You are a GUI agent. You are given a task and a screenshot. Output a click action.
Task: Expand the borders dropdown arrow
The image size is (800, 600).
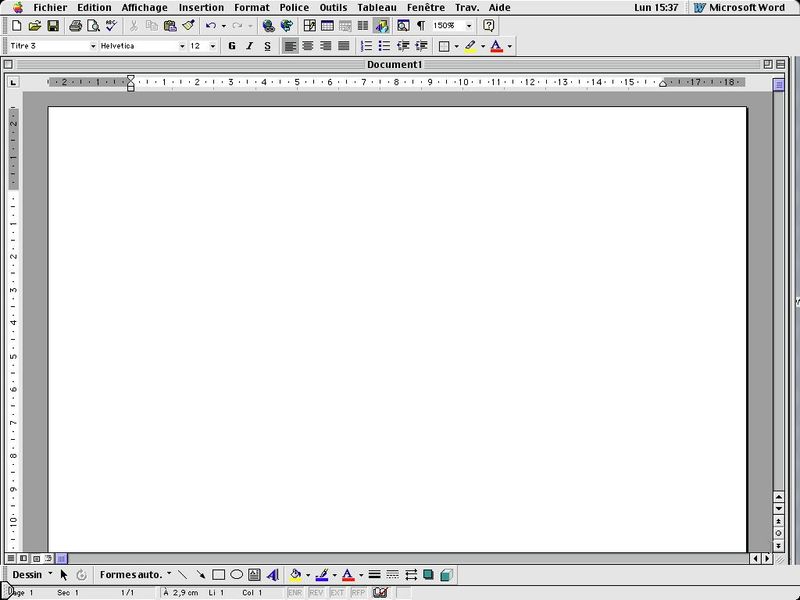(456, 46)
